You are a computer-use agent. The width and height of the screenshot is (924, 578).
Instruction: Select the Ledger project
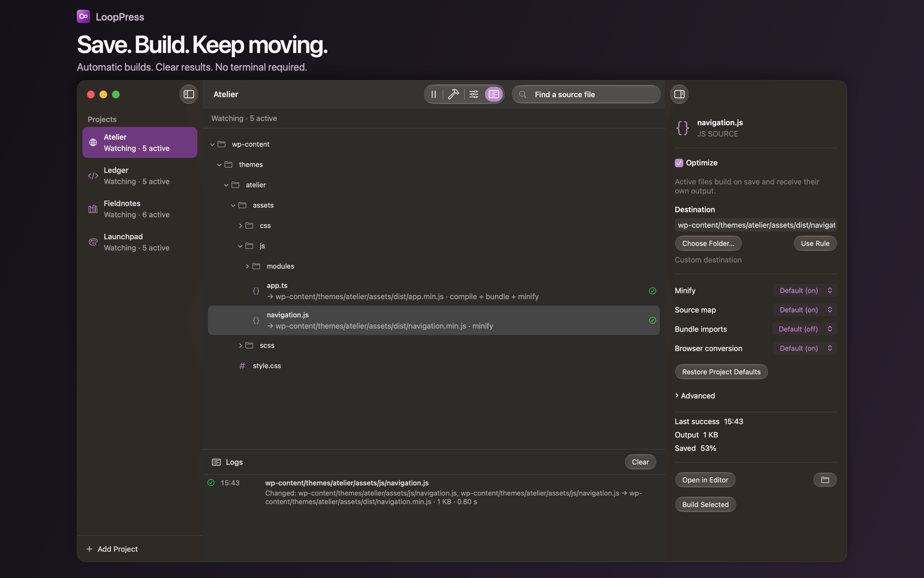click(x=140, y=176)
